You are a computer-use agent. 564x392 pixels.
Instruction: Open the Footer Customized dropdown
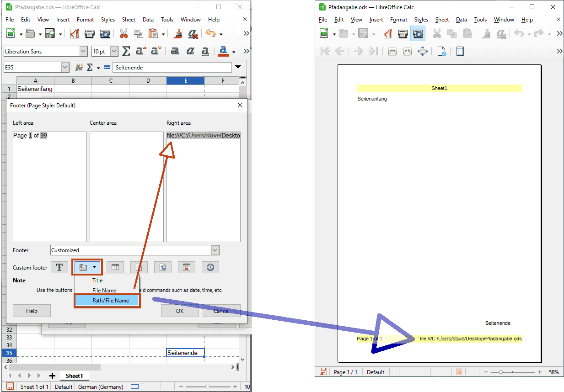215,250
